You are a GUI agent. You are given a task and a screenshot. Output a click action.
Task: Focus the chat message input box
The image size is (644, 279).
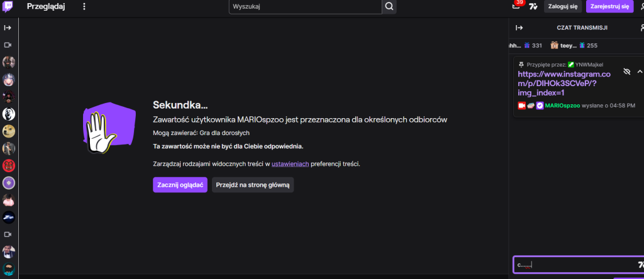[579, 265]
